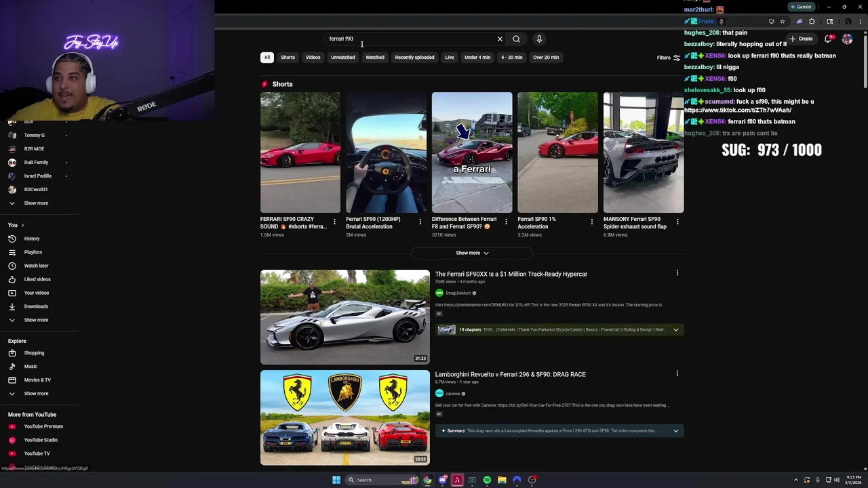868x488 pixels.
Task: Select the 4 - 20 min filter chip
Action: [512, 57]
